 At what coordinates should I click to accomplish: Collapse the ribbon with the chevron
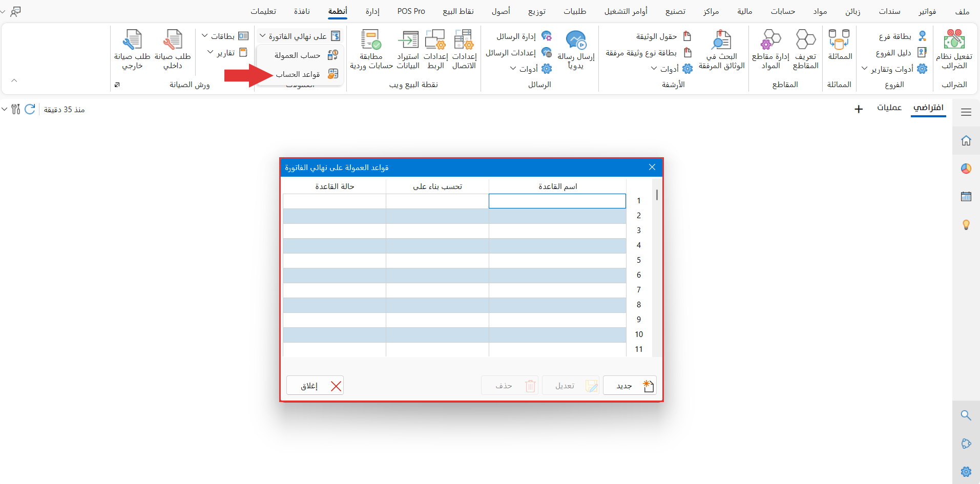click(14, 80)
